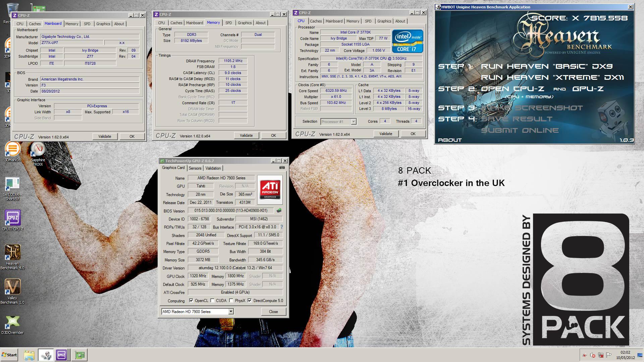Click Validate in CPU CPU-Z window
The height and width of the screenshot is (362, 644).
pos(385,134)
